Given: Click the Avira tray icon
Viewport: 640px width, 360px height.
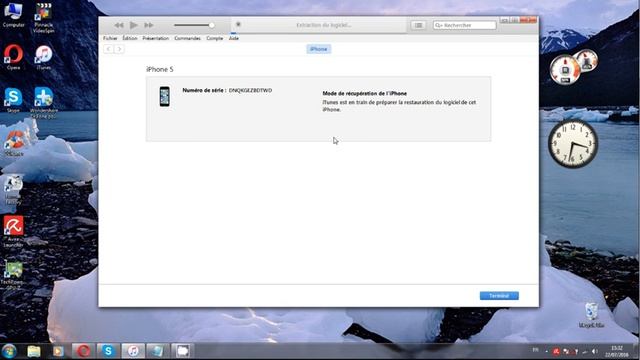Looking at the screenshot, I should coord(556,351).
